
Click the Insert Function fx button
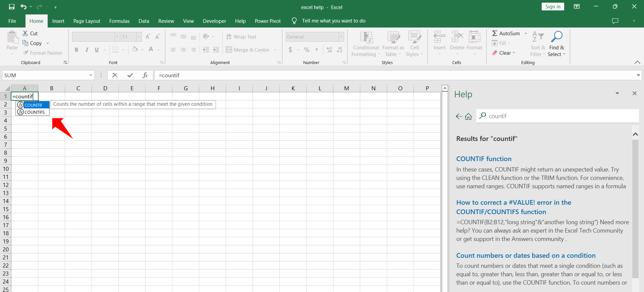(x=145, y=75)
